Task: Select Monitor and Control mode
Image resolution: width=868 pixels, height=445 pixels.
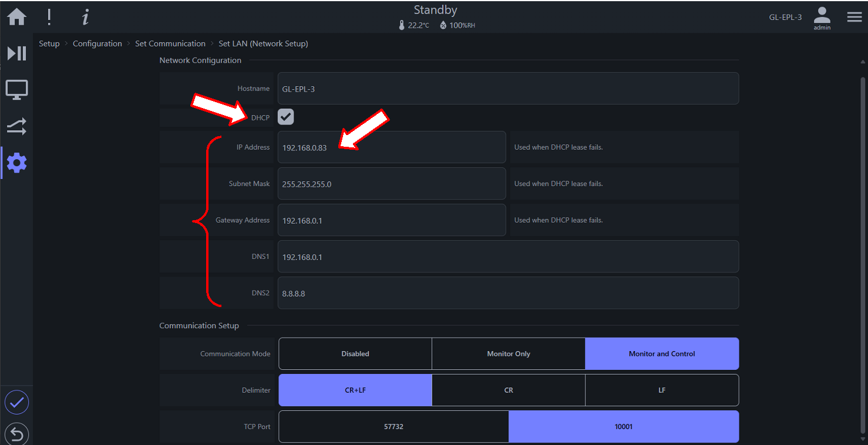Action: (662, 353)
